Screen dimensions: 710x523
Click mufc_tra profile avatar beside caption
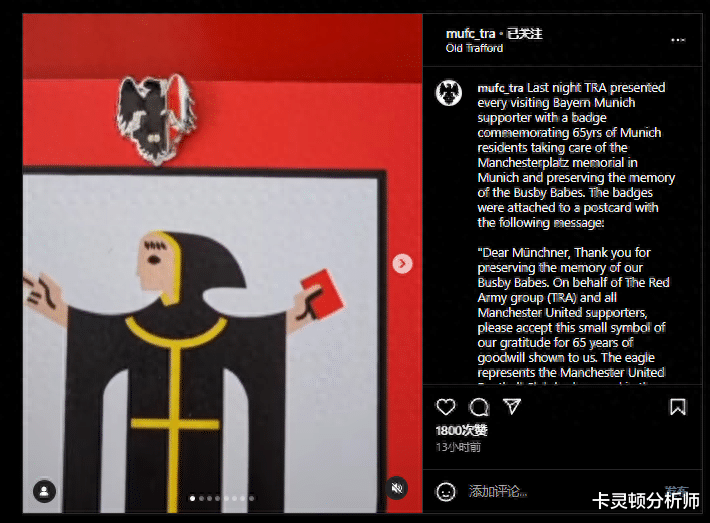coord(449,93)
